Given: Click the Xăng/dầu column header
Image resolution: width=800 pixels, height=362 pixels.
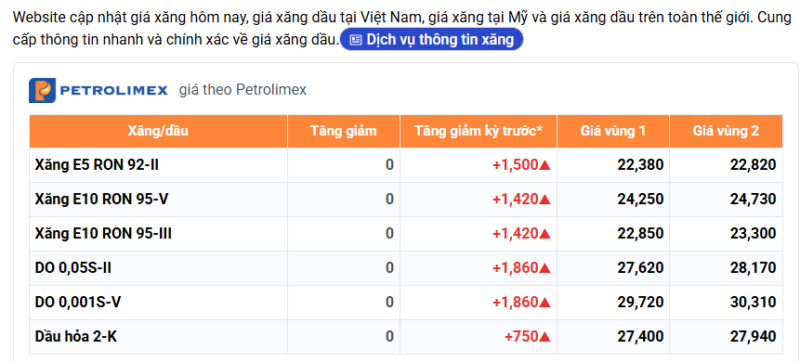Looking at the screenshot, I should click(158, 132).
